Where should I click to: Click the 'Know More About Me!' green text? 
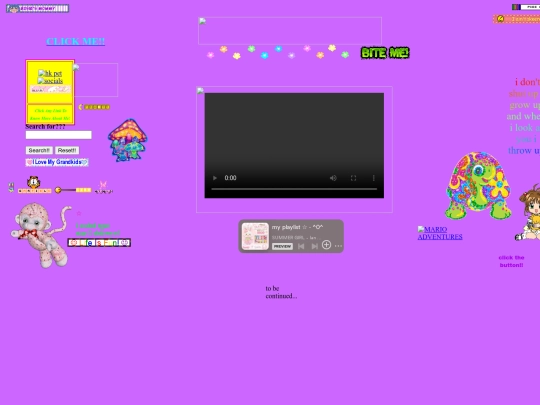50,118
